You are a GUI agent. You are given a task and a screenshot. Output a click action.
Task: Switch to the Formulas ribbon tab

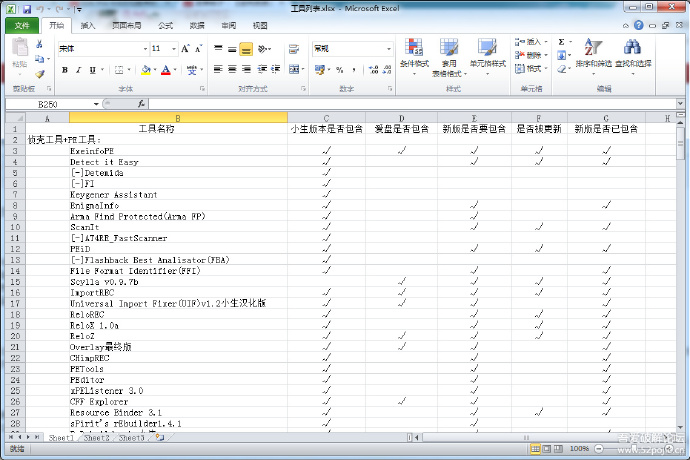[165, 26]
